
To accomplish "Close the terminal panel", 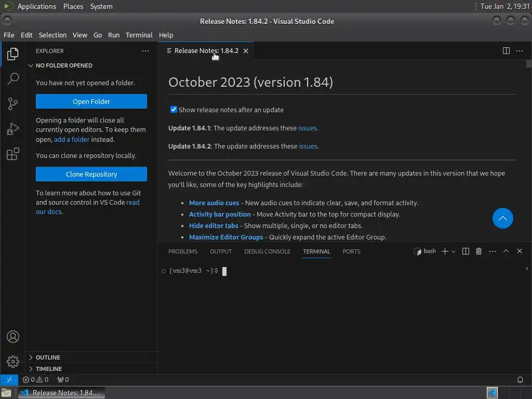I will pos(520,251).
